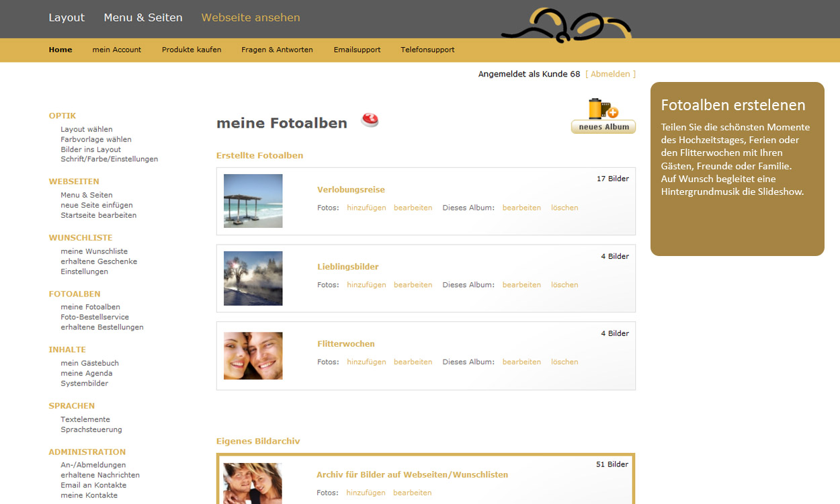Edit the Flitterwochen album settings
Image resolution: width=840 pixels, height=504 pixels.
521,362
